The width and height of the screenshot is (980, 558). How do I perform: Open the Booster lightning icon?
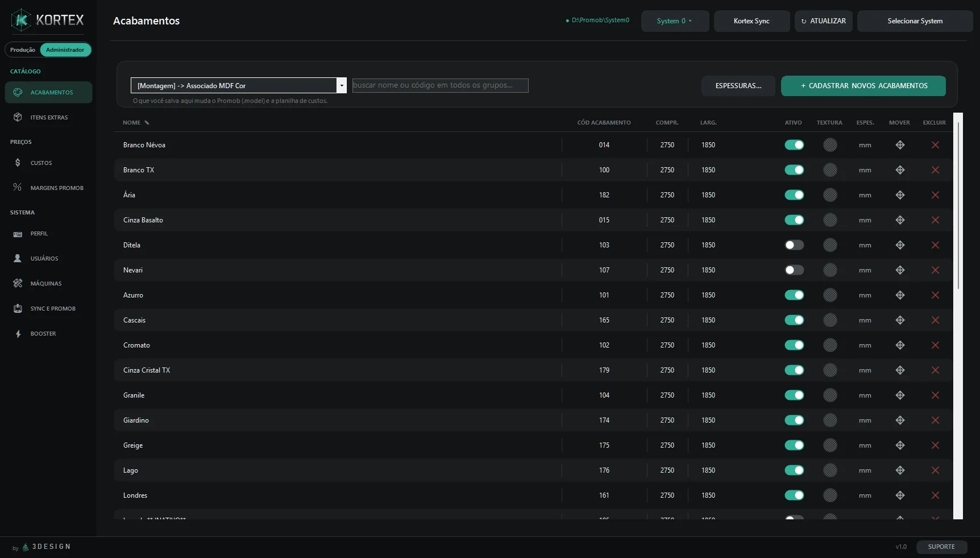[x=18, y=334]
